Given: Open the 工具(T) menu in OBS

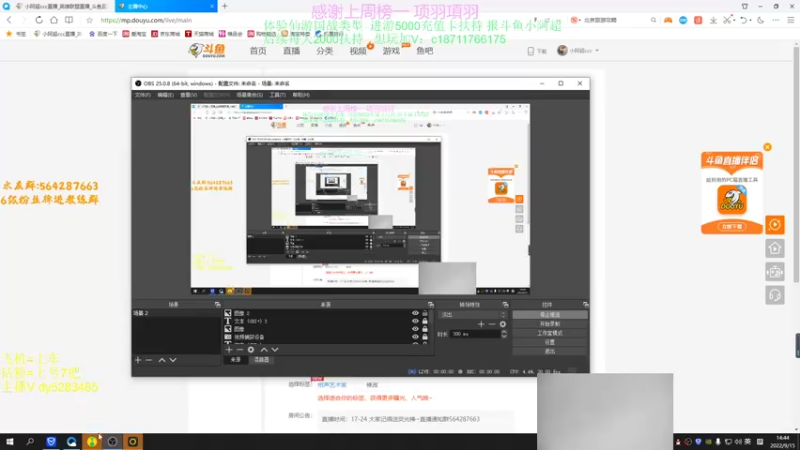Looking at the screenshot, I should [x=278, y=95].
